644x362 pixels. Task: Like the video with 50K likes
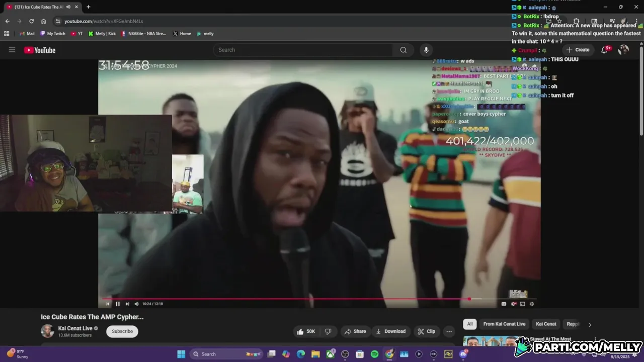(306, 331)
